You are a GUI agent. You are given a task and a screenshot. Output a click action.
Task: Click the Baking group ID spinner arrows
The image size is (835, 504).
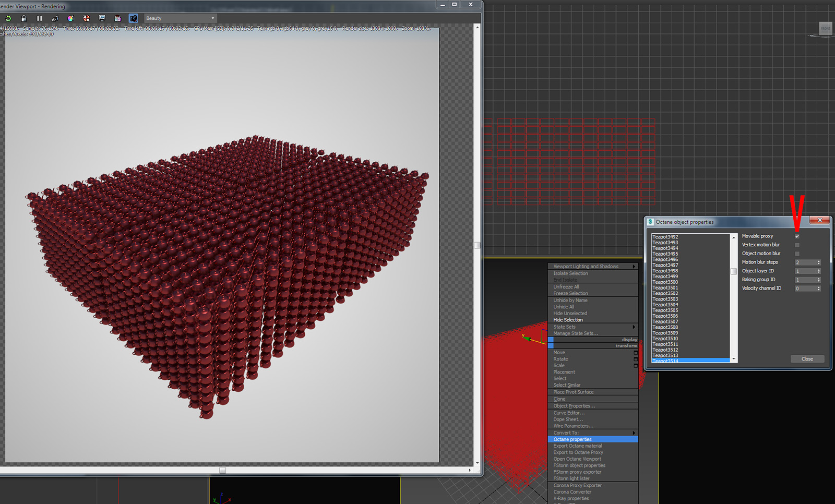(x=819, y=280)
